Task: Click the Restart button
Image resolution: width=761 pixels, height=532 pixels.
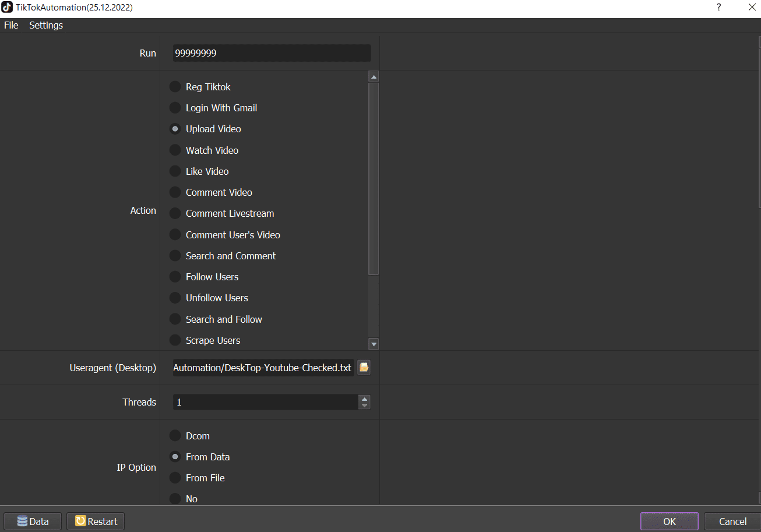Action: (x=96, y=522)
